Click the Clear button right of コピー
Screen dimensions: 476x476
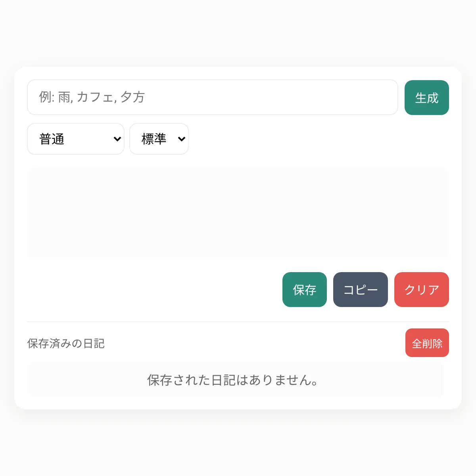pyautogui.click(x=421, y=290)
